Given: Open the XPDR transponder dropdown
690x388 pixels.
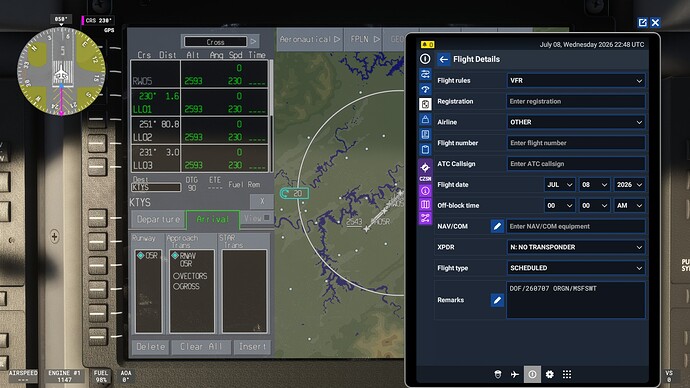Looking at the screenshot, I should point(576,247).
